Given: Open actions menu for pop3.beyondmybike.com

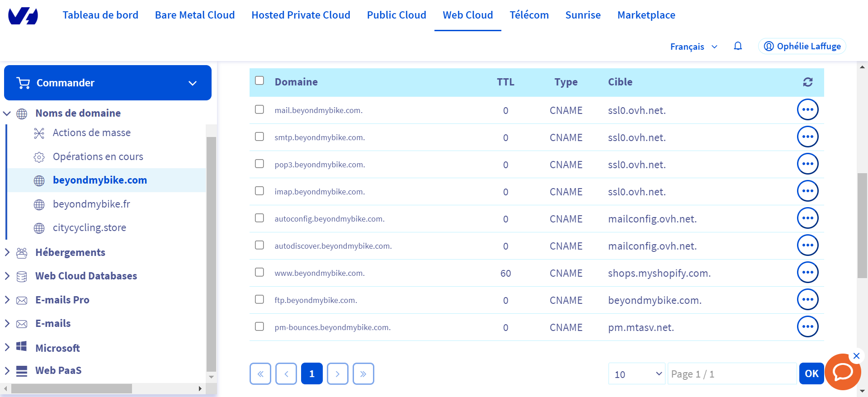Looking at the screenshot, I should (x=808, y=164).
